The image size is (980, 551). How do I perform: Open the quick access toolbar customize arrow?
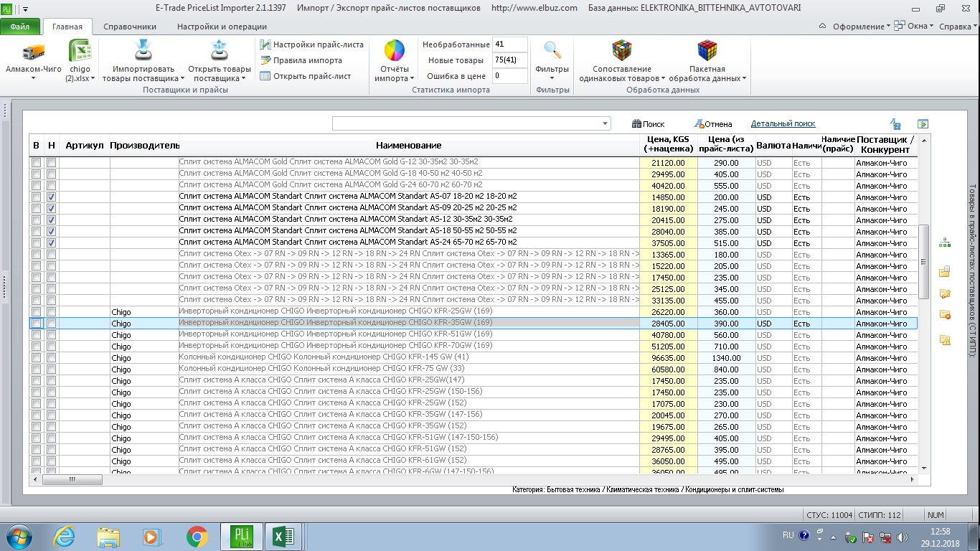click(x=26, y=9)
